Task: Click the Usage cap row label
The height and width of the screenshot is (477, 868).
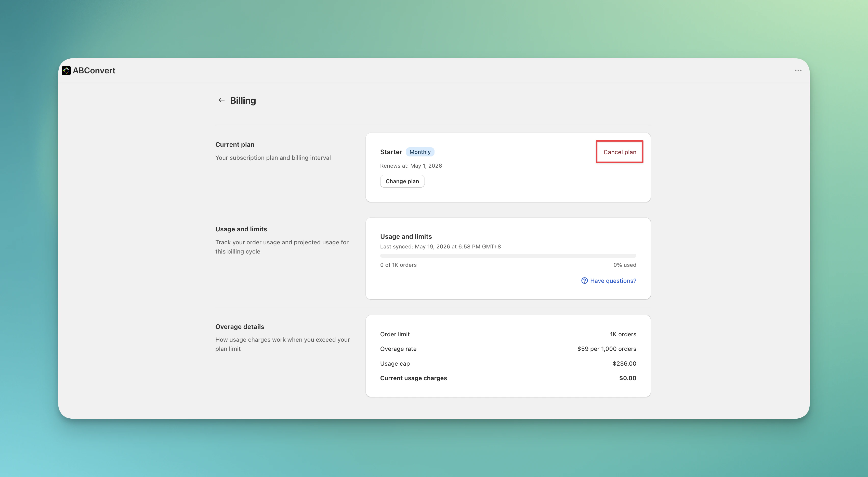Action: point(394,363)
